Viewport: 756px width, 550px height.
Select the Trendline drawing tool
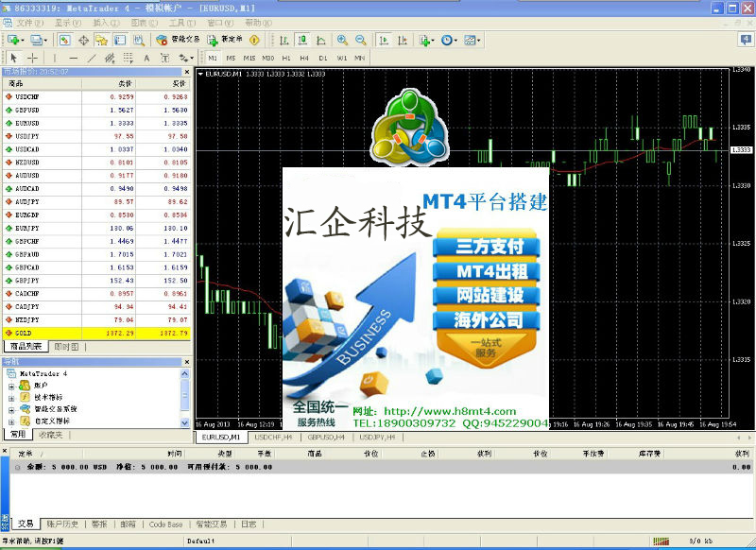pos(92,58)
